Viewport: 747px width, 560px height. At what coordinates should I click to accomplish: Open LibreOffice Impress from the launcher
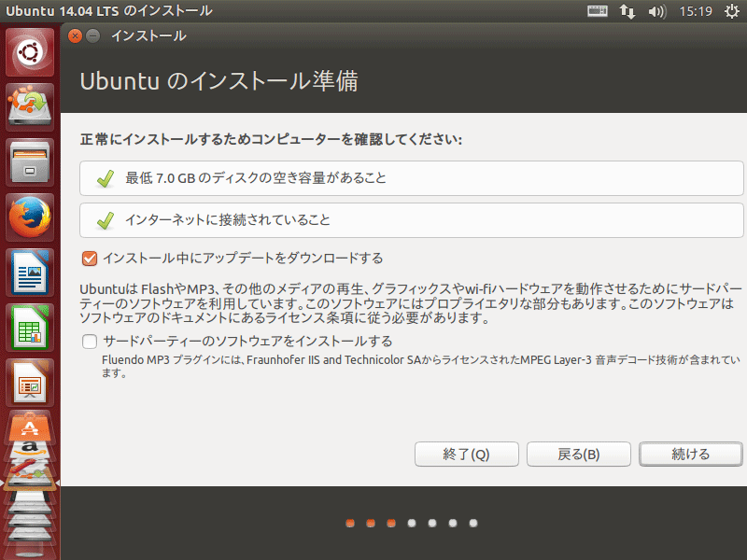[30, 384]
